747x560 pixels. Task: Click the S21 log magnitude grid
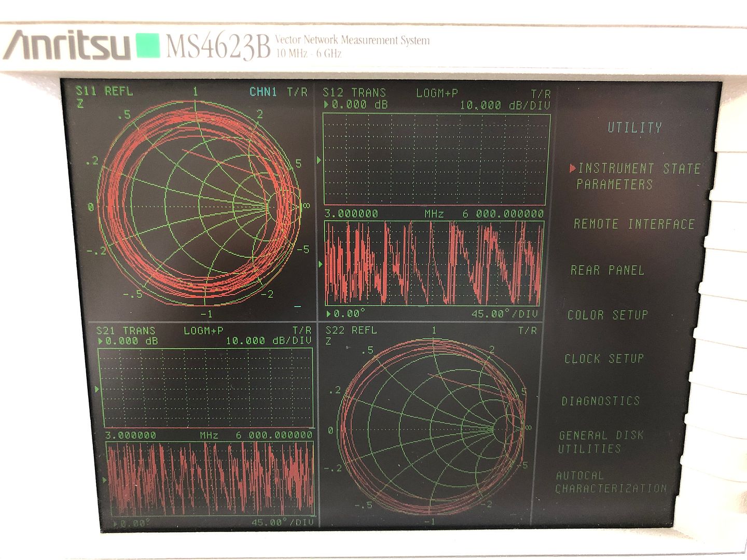(x=205, y=388)
